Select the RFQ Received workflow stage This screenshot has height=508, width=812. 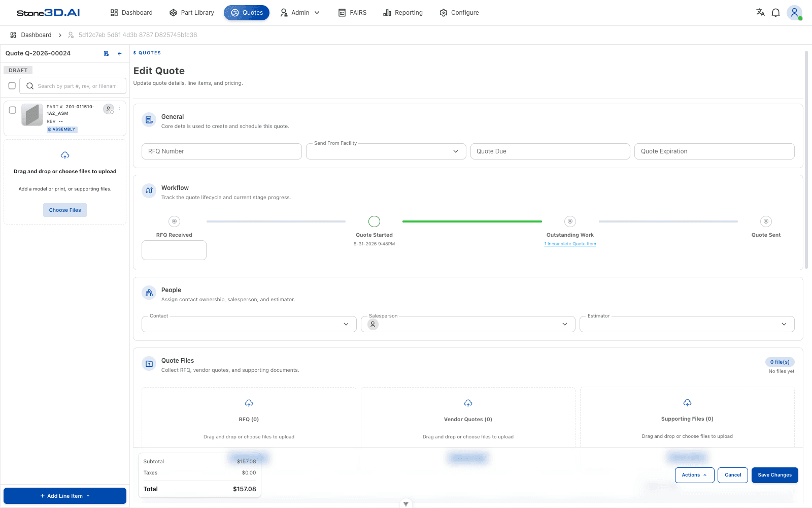point(174,221)
